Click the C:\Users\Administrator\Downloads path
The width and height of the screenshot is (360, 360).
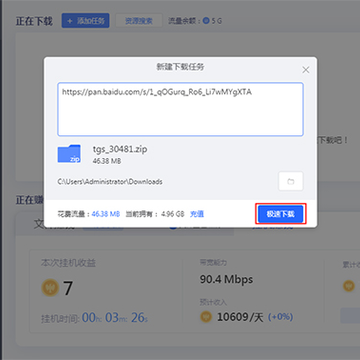click(x=110, y=182)
